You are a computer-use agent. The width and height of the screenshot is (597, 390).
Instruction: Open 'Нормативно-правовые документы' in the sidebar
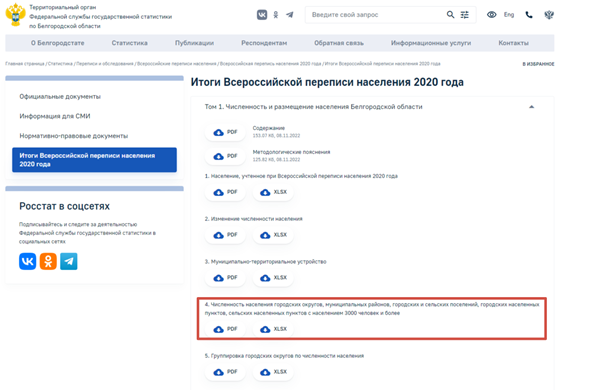click(x=73, y=136)
